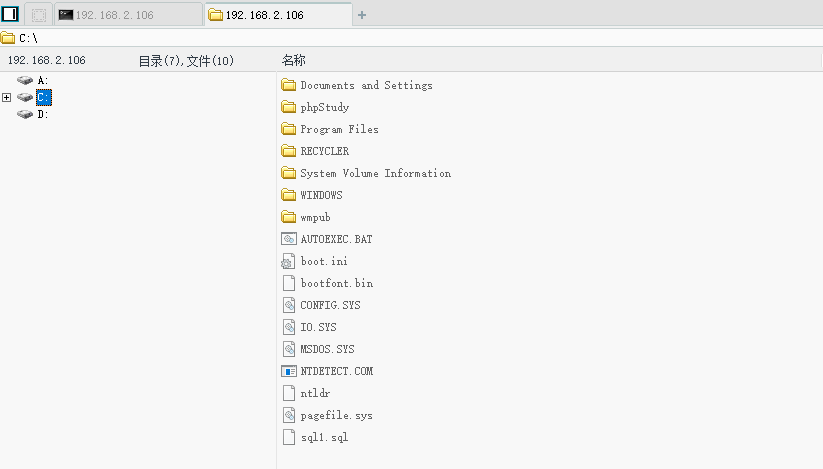Viewport: 823px width, 469px height.
Task: Click the phpStudy folder icon
Action: 289,107
